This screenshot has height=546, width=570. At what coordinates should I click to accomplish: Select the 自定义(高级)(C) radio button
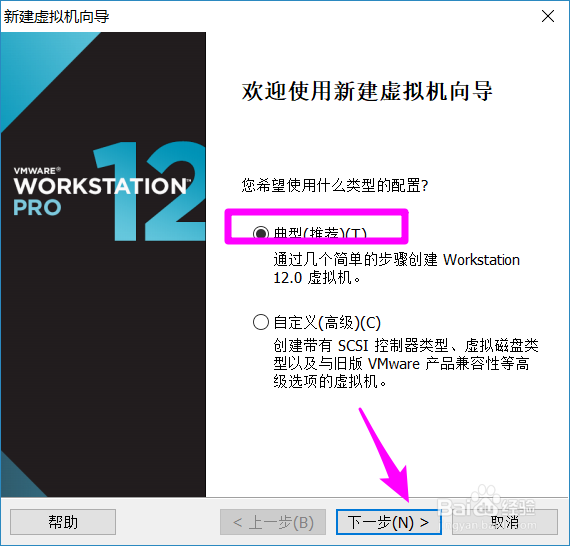261,322
